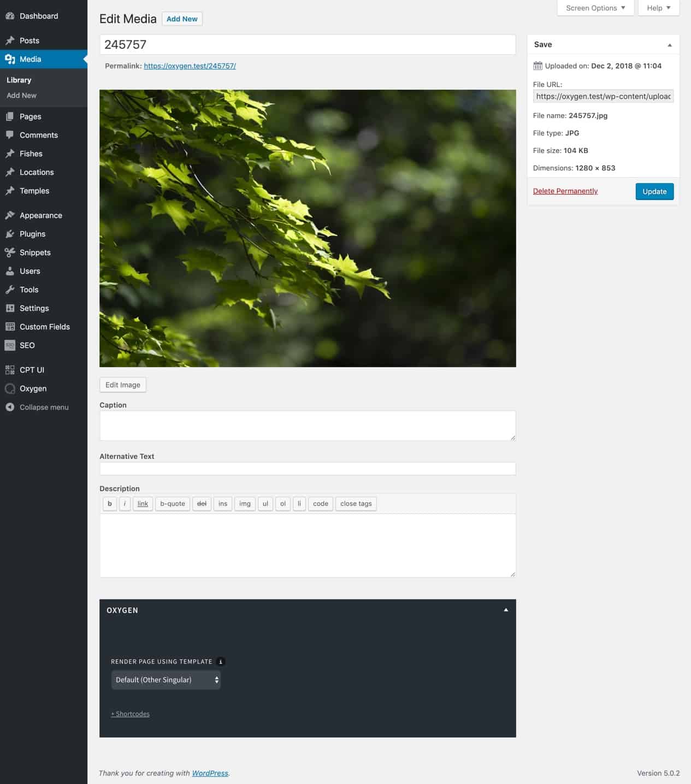
Task: Click the Custom Fields icon
Action: 9,327
